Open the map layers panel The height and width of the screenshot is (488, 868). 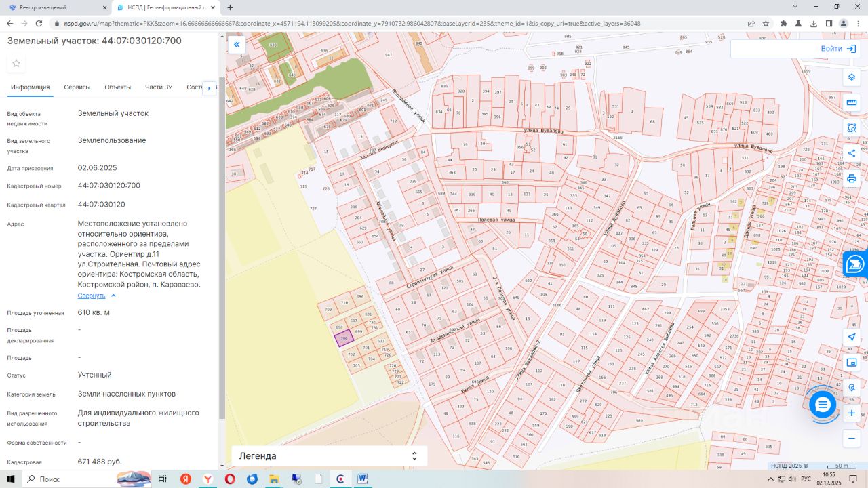pos(852,77)
